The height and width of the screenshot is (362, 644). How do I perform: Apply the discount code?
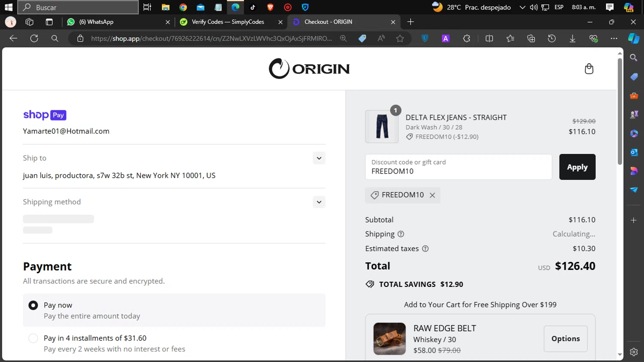(x=577, y=167)
